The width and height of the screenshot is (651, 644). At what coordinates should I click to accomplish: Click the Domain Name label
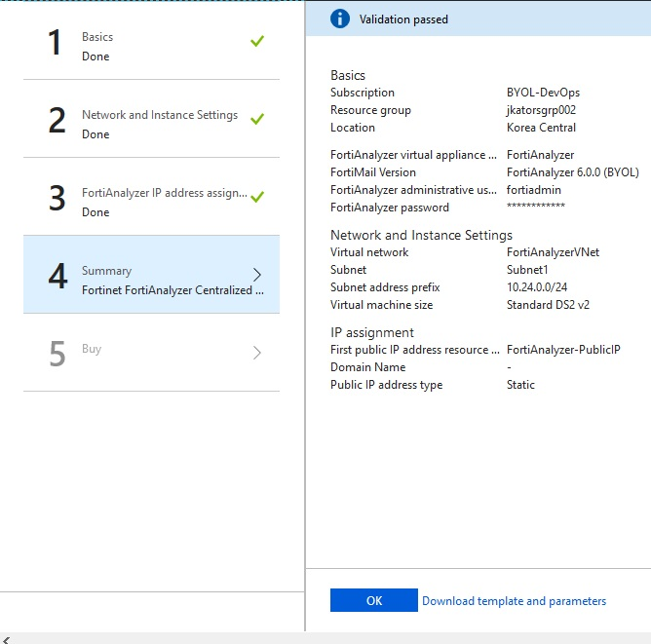point(367,367)
